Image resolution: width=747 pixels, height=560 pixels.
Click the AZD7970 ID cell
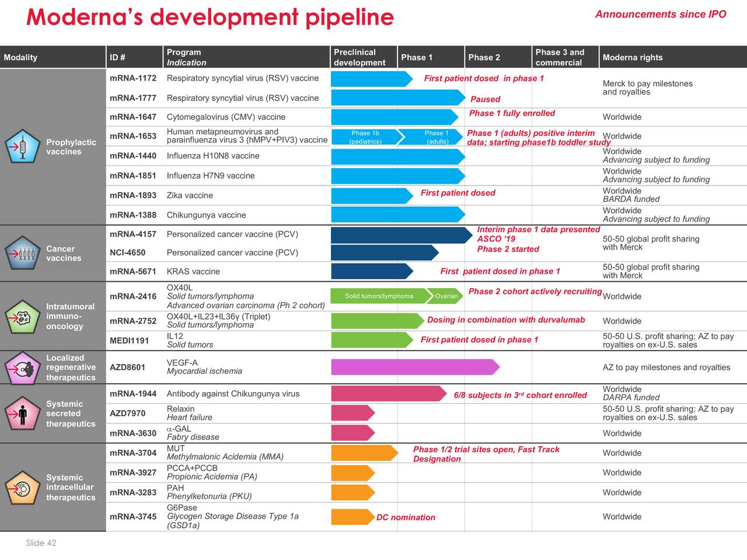pyautogui.click(x=128, y=413)
